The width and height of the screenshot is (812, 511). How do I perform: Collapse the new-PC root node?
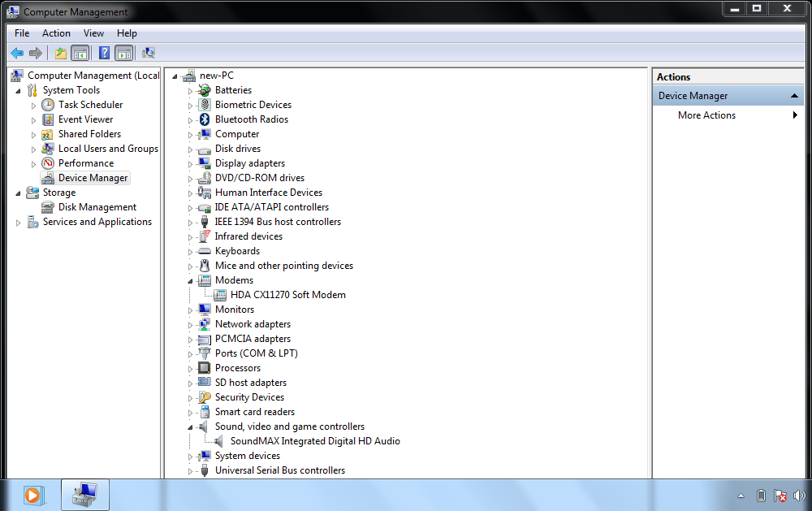[x=175, y=76]
